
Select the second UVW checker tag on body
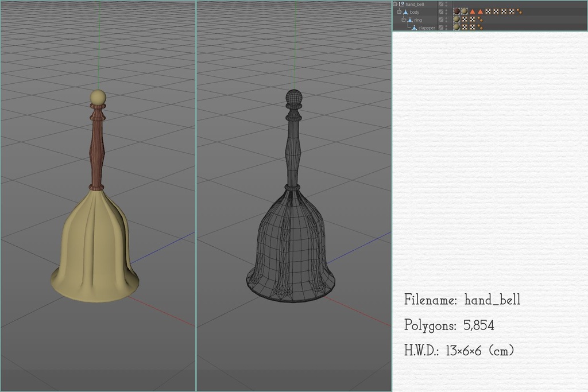click(496, 11)
